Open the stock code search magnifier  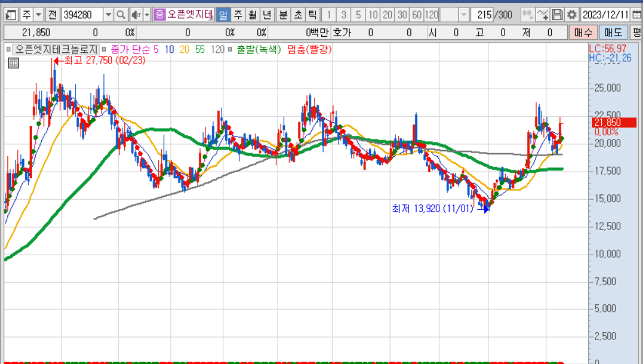(x=121, y=15)
